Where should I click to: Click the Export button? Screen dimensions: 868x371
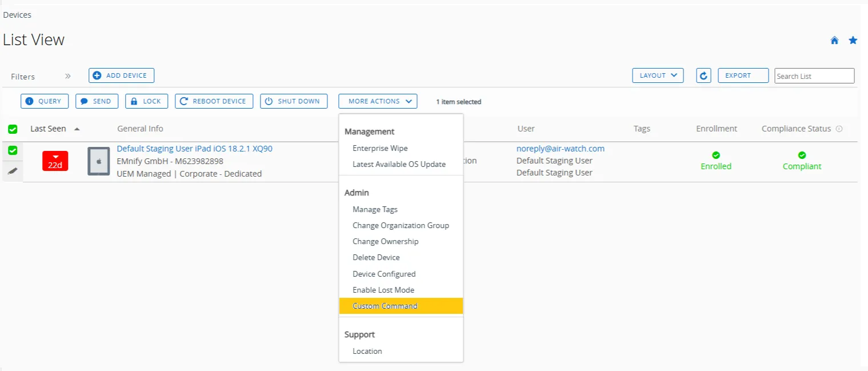pyautogui.click(x=743, y=75)
